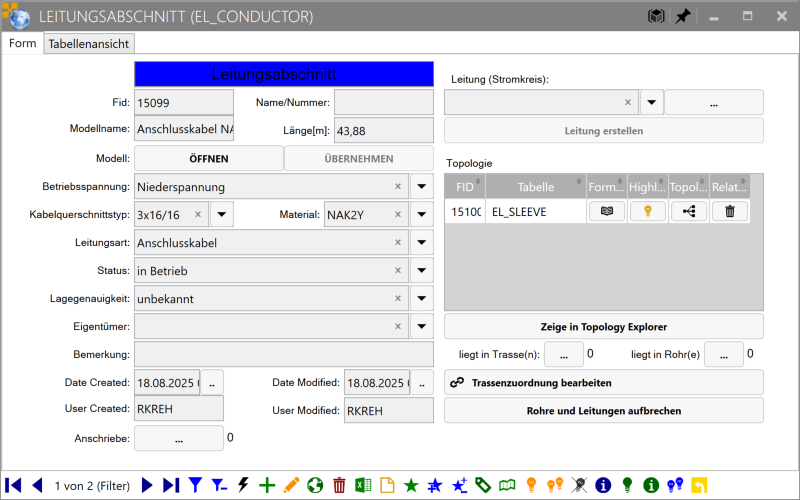Delete record with red trash icon
The image size is (800, 500).
[x=339, y=485]
